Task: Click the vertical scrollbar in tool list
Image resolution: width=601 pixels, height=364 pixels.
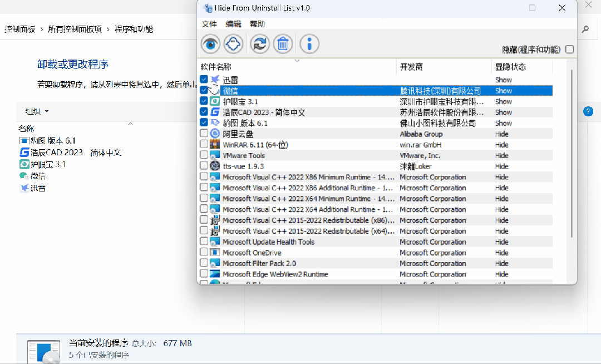Action: [572, 153]
